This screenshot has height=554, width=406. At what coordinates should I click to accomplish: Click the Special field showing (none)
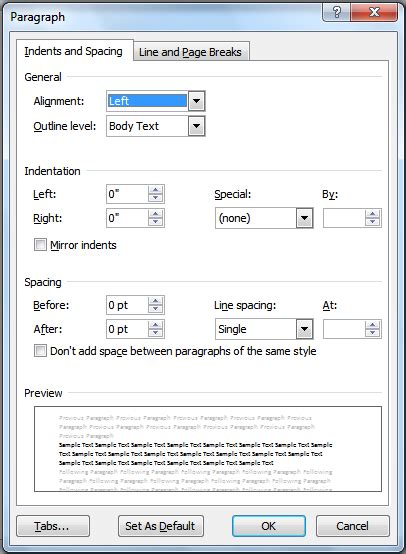click(x=256, y=218)
